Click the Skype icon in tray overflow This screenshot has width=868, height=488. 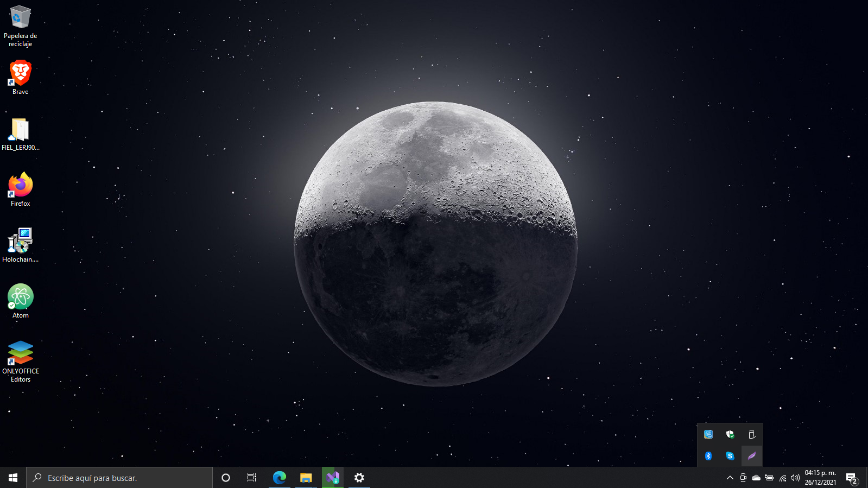[730, 456]
